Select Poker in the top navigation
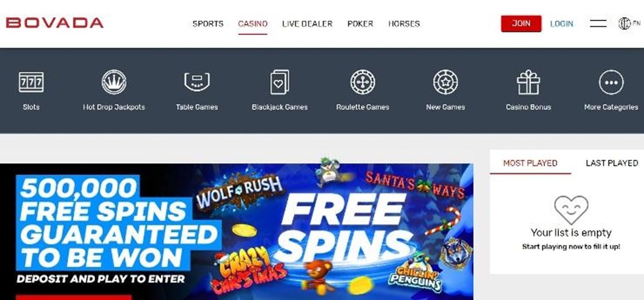Screen dimensions: 644x300 tap(360, 24)
